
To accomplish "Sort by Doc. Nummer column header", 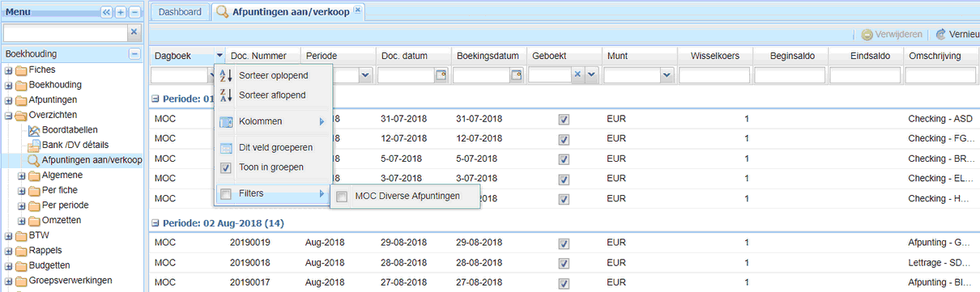I will (x=263, y=56).
